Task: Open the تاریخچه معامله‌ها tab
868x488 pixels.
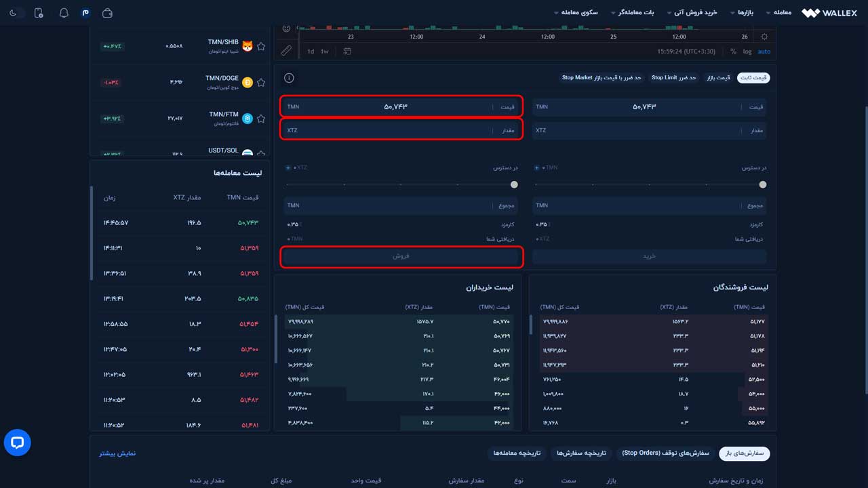Action: [517, 453]
